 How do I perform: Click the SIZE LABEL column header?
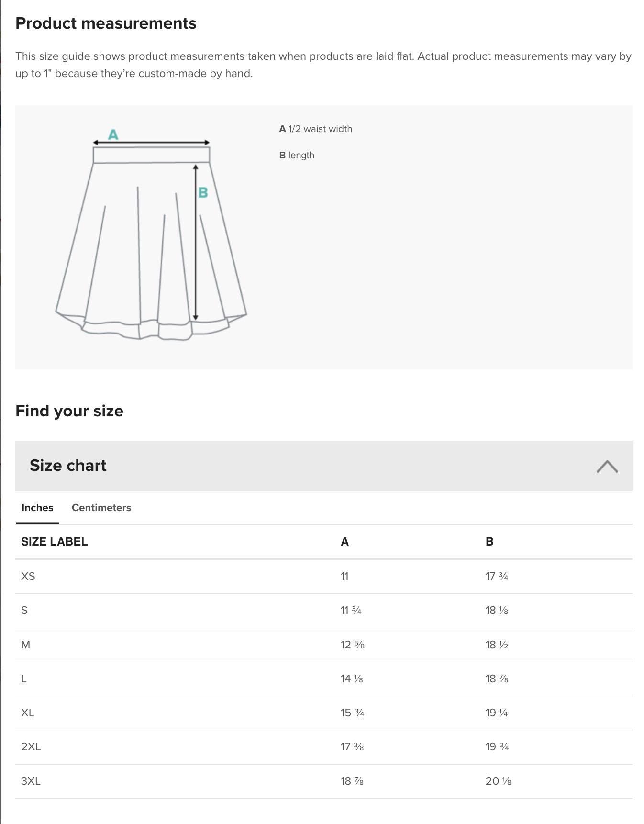(54, 541)
